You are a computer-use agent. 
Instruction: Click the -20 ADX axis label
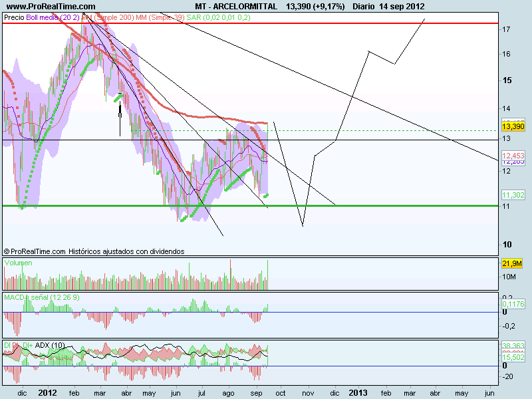pyautogui.click(x=507, y=376)
